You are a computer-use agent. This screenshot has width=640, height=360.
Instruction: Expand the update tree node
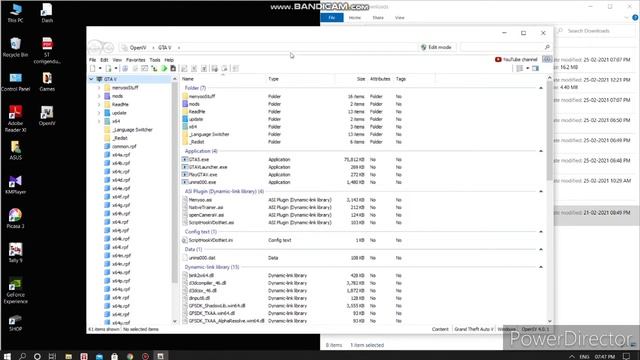coord(99,113)
